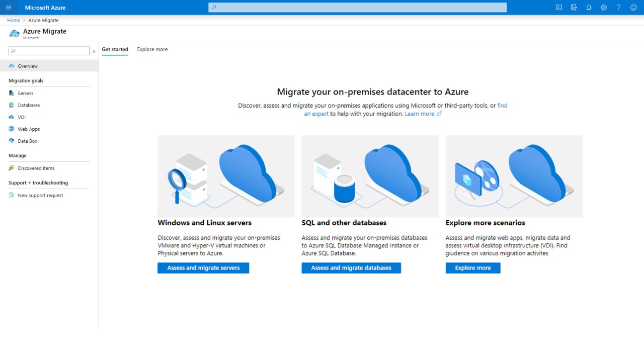This screenshot has height=362, width=644.
Task: Click the Data Box icon
Action: coord(12,141)
